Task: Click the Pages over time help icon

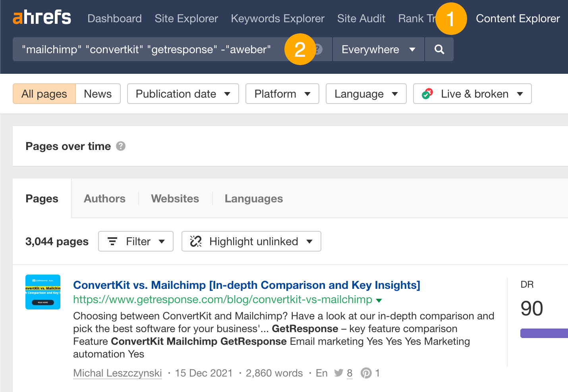Action: click(x=121, y=146)
